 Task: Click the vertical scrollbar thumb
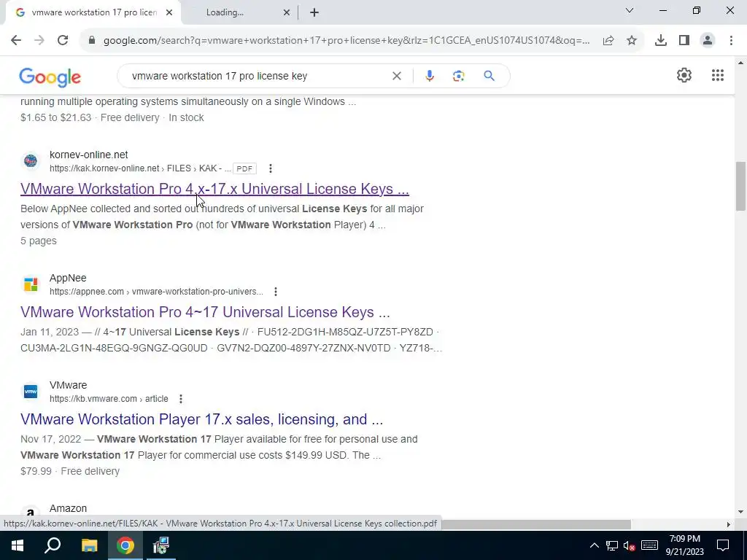741,186
